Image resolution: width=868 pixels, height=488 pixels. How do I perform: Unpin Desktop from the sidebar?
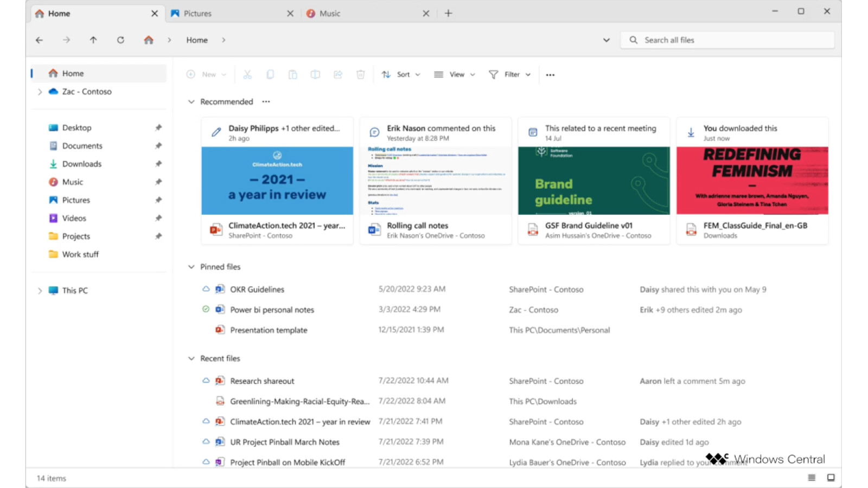(x=158, y=127)
